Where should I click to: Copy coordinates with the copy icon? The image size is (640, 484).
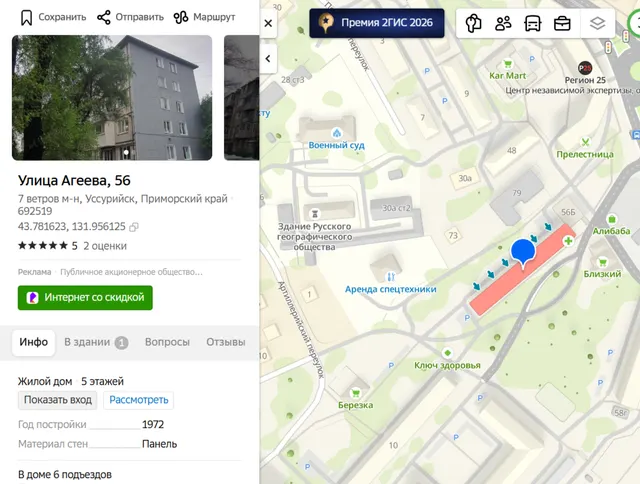point(133,227)
